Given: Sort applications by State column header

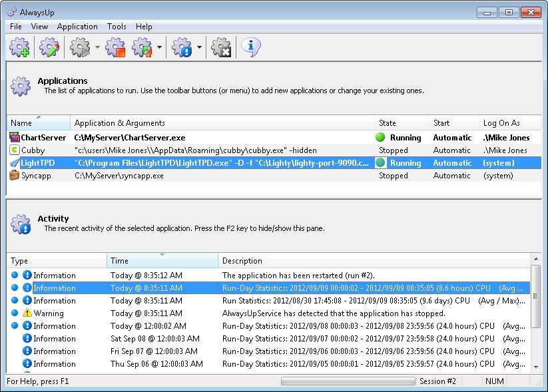Looking at the screenshot, I should [402, 123].
